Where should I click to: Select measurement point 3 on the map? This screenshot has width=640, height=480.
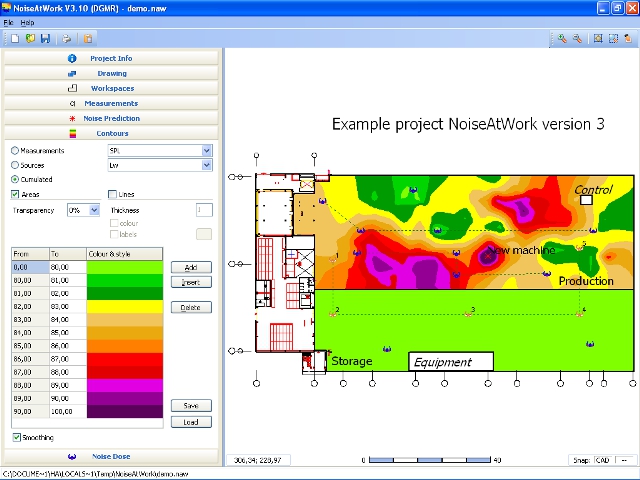[x=468, y=313]
